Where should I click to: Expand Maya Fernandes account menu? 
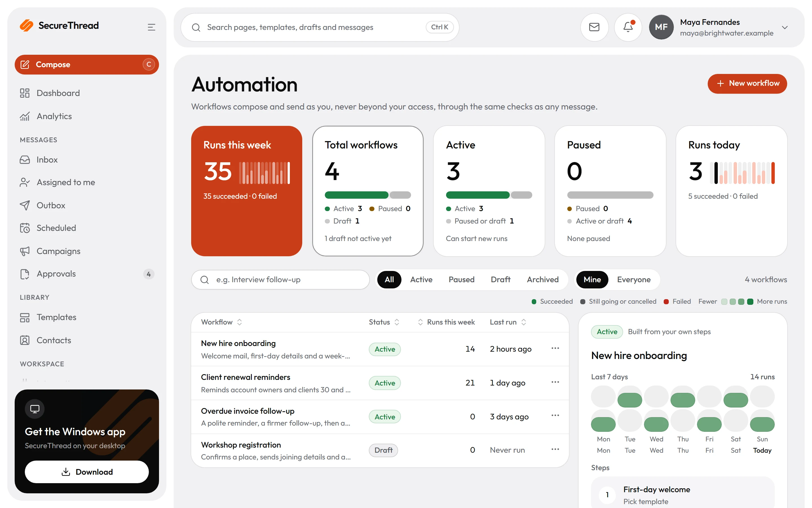coord(718,27)
